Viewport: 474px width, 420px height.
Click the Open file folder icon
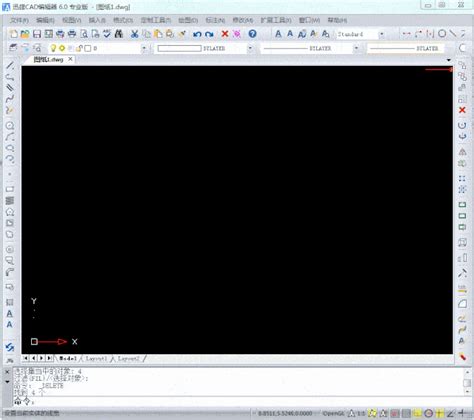25,34
